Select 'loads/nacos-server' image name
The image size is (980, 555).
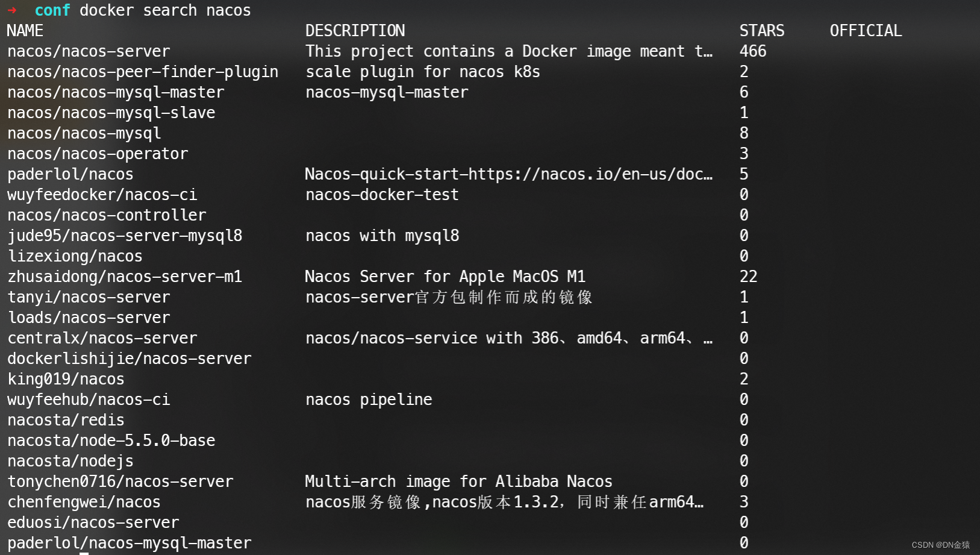coord(89,318)
